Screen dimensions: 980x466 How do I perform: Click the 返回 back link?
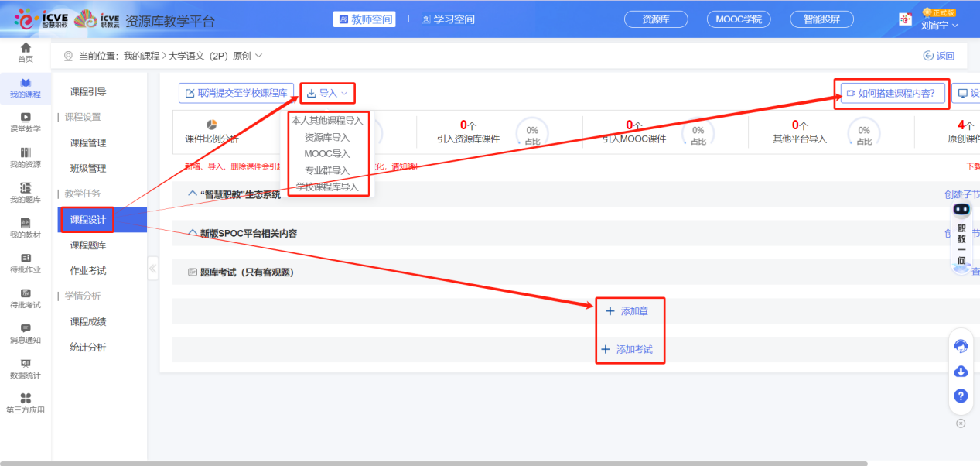(939, 56)
